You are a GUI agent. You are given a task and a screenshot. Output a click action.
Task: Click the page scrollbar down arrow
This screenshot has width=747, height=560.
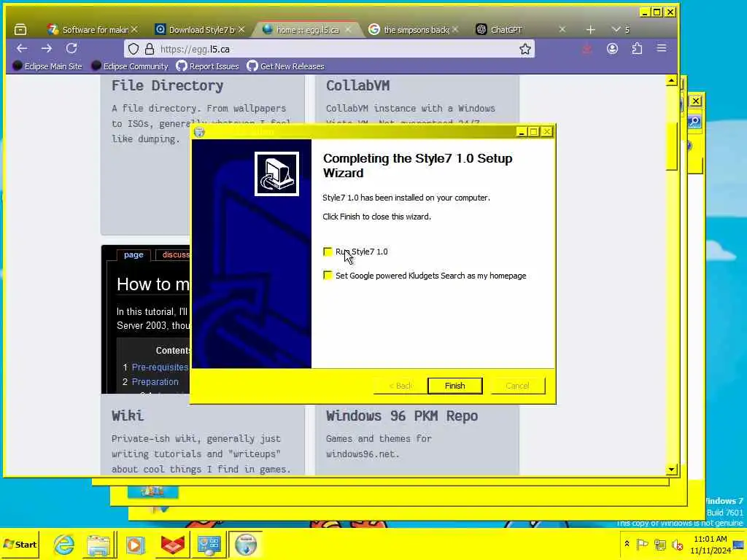(x=671, y=470)
